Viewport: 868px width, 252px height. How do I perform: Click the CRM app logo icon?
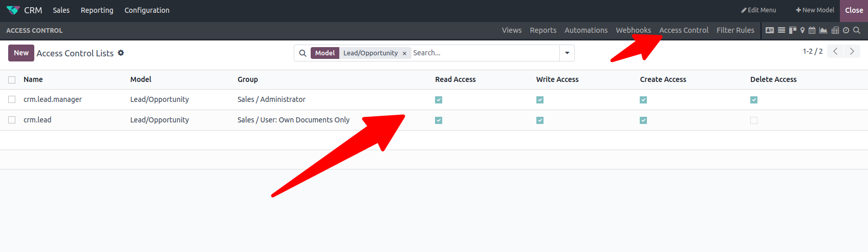[x=13, y=10]
